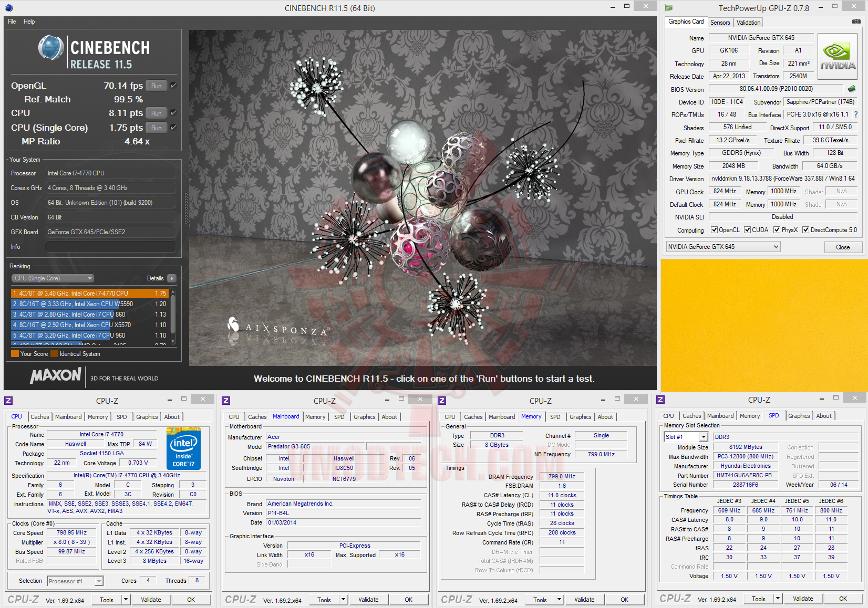Open Bus Interface question mark help

pyautogui.click(x=856, y=114)
